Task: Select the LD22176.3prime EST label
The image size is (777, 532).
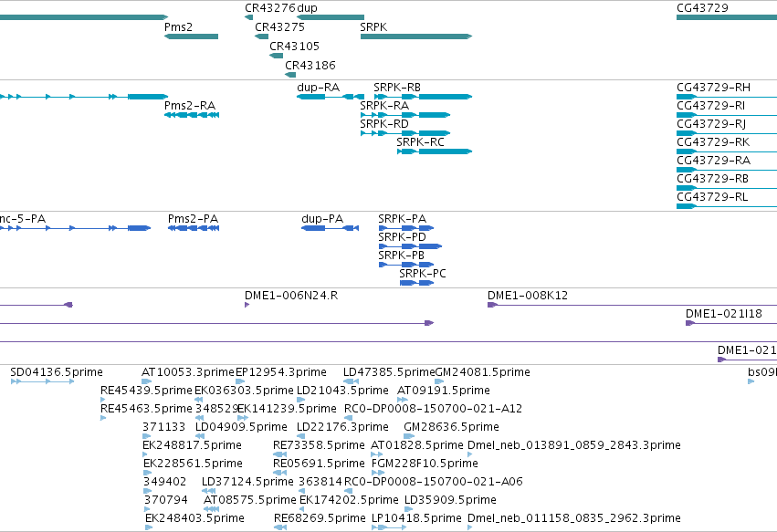Action: click(x=342, y=427)
